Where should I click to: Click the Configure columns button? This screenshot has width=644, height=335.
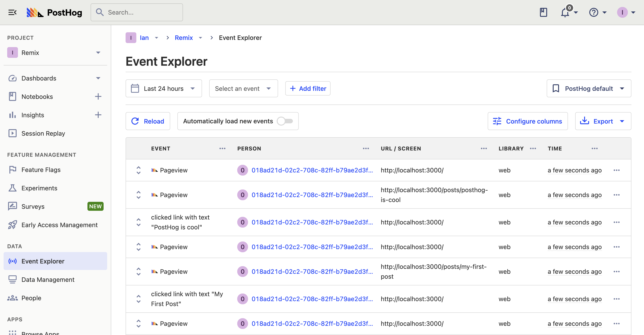(x=527, y=121)
